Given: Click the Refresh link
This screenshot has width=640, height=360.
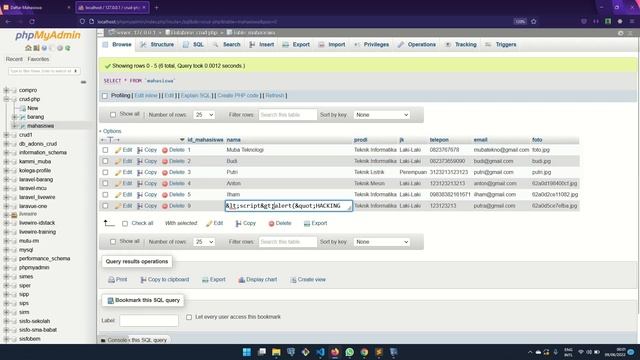Looking at the screenshot, I should click(x=275, y=96).
